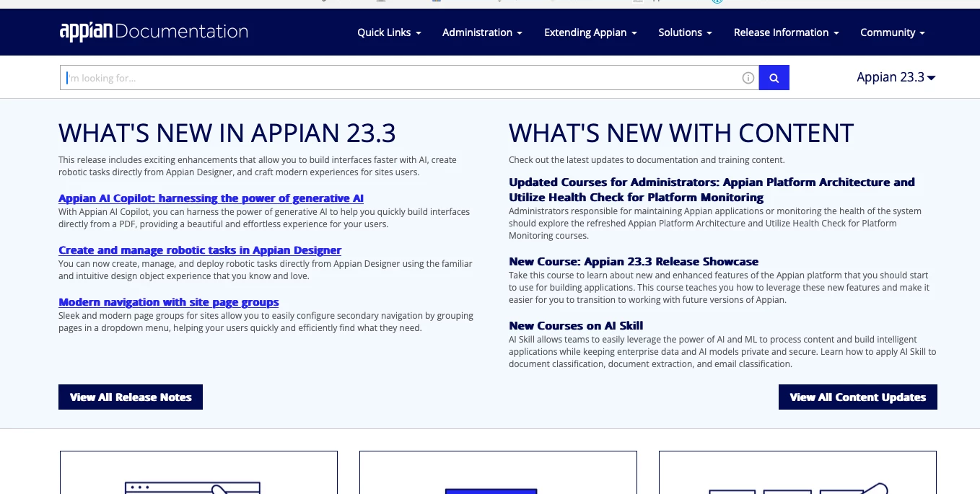This screenshot has height=494, width=980.
Task: Open the Appian 23.3 version selector
Action: click(x=896, y=77)
